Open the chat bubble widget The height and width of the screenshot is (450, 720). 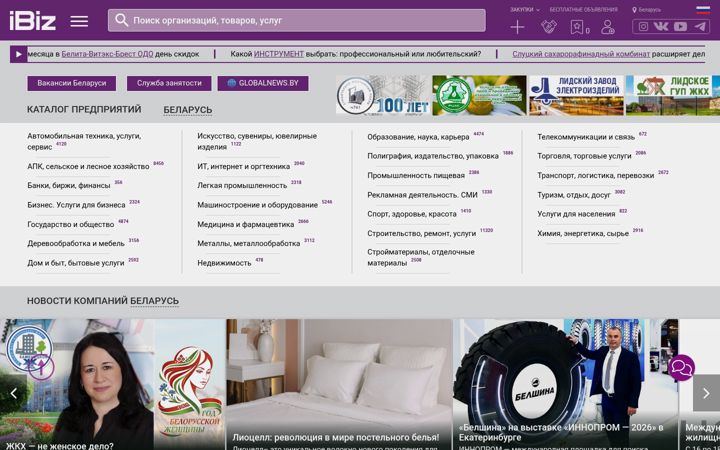coord(681,367)
